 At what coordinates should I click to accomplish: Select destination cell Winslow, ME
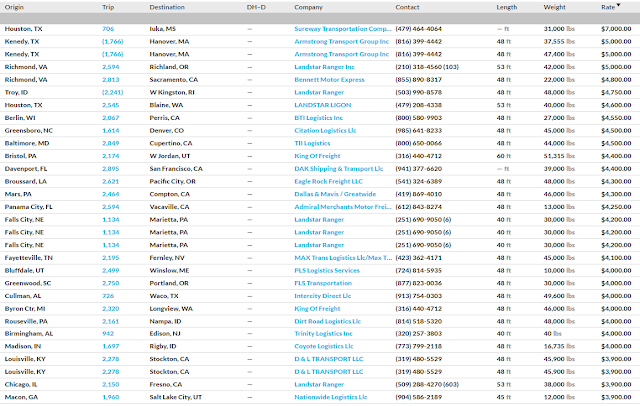point(169,271)
